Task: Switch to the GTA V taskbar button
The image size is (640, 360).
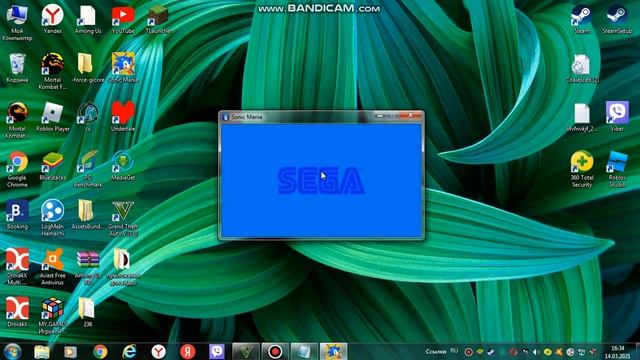Action: click(x=246, y=351)
